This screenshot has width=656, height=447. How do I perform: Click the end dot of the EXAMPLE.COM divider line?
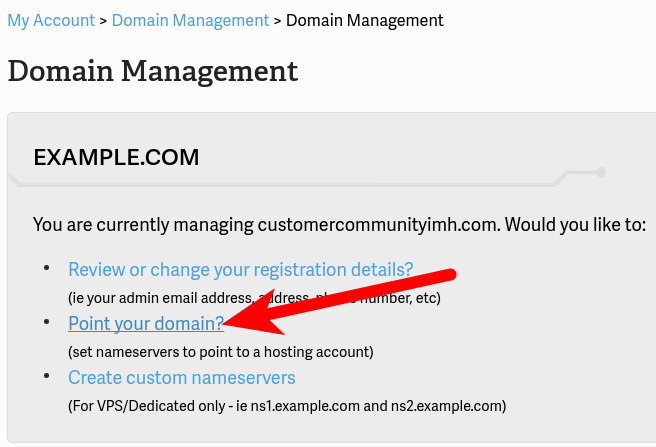click(x=601, y=172)
